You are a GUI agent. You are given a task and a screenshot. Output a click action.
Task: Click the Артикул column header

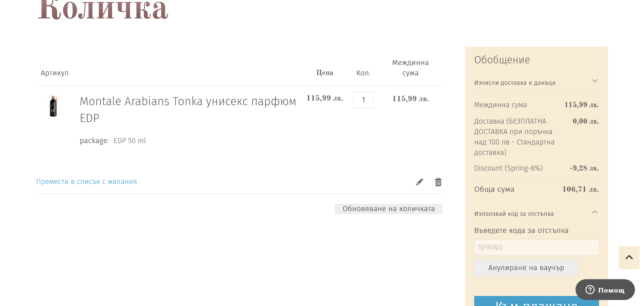(x=55, y=73)
